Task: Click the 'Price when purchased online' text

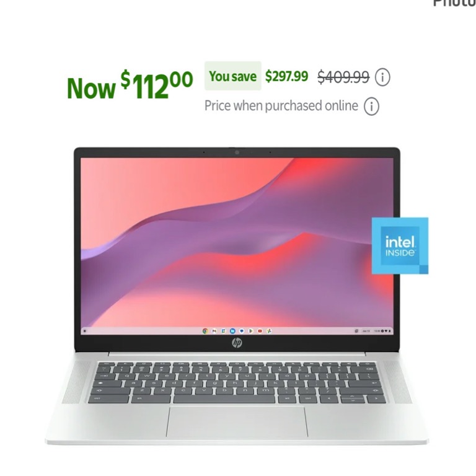Action: click(x=281, y=106)
